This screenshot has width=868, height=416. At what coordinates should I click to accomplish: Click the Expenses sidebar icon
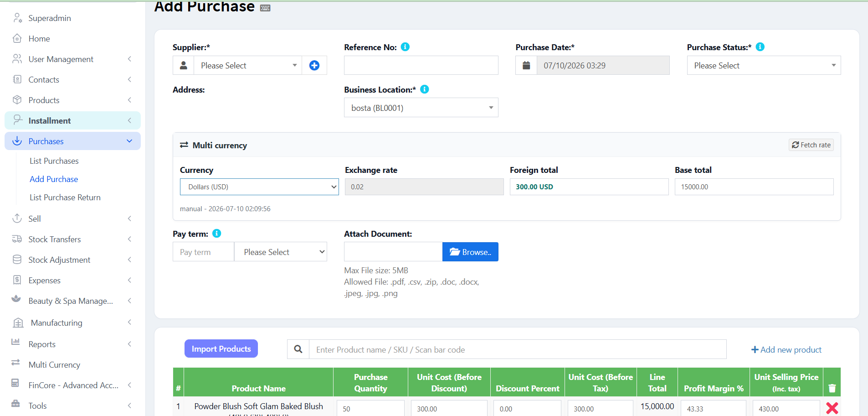[x=17, y=280]
